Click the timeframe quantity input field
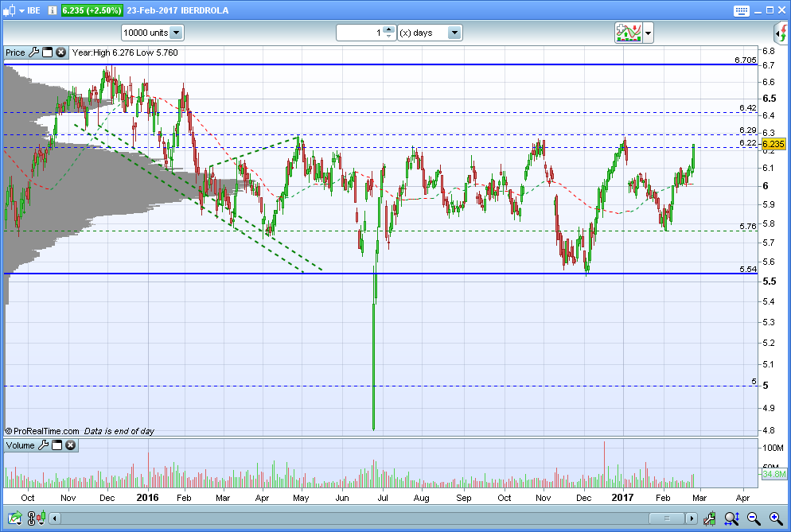 pyautogui.click(x=360, y=33)
